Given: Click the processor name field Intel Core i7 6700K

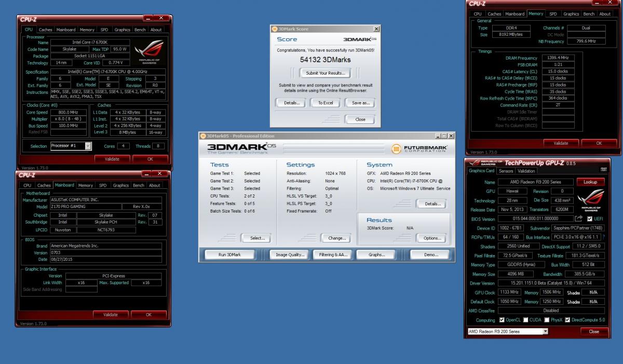Looking at the screenshot, I should 90,42.
